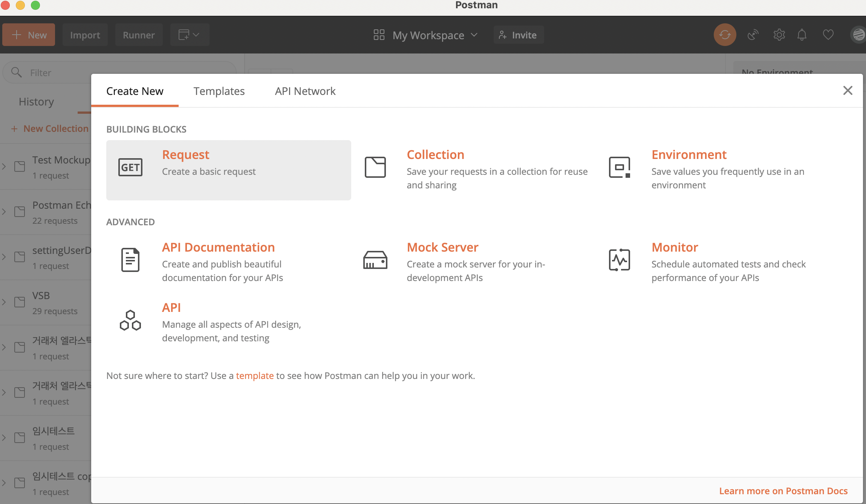
Task: Click the Import button
Action: (x=85, y=35)
